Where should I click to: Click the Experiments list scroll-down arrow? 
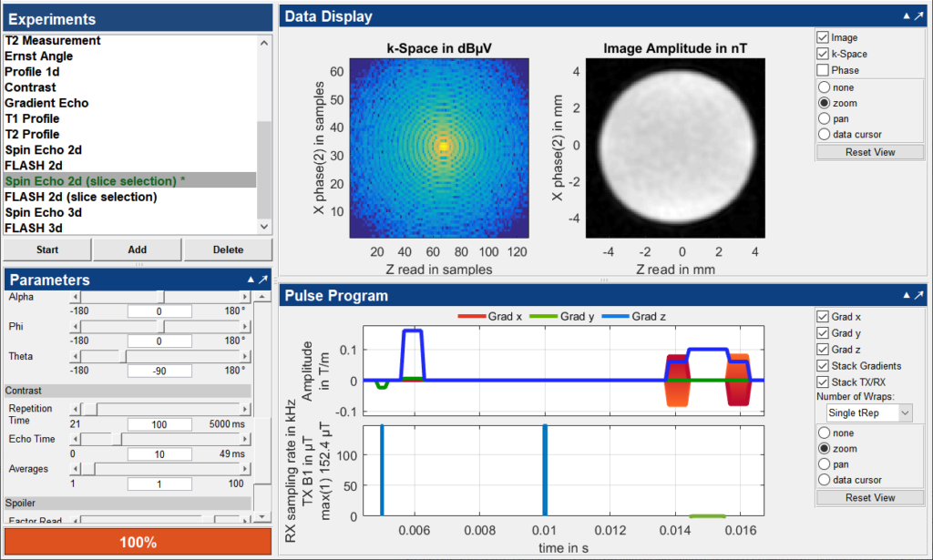[x=264, y=227]
